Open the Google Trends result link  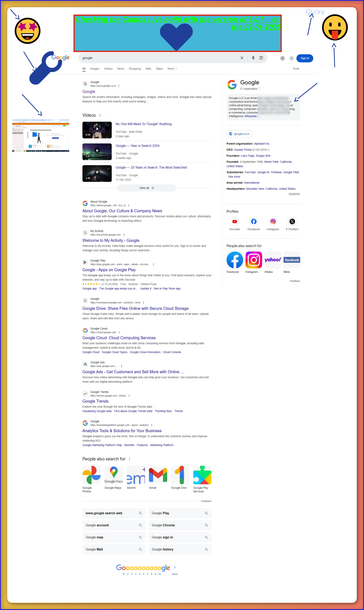(95, 401)
